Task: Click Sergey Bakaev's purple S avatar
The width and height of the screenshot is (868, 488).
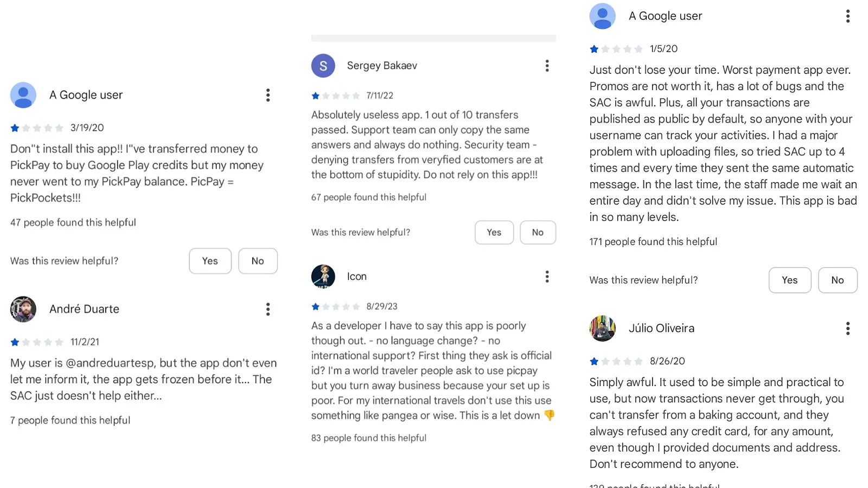Action: 323,66
